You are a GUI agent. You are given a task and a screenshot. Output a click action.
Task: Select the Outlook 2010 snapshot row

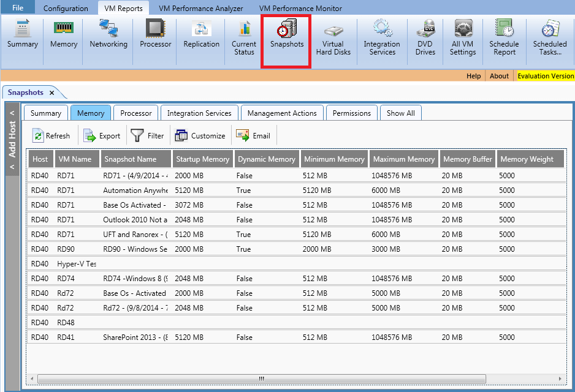296,219
